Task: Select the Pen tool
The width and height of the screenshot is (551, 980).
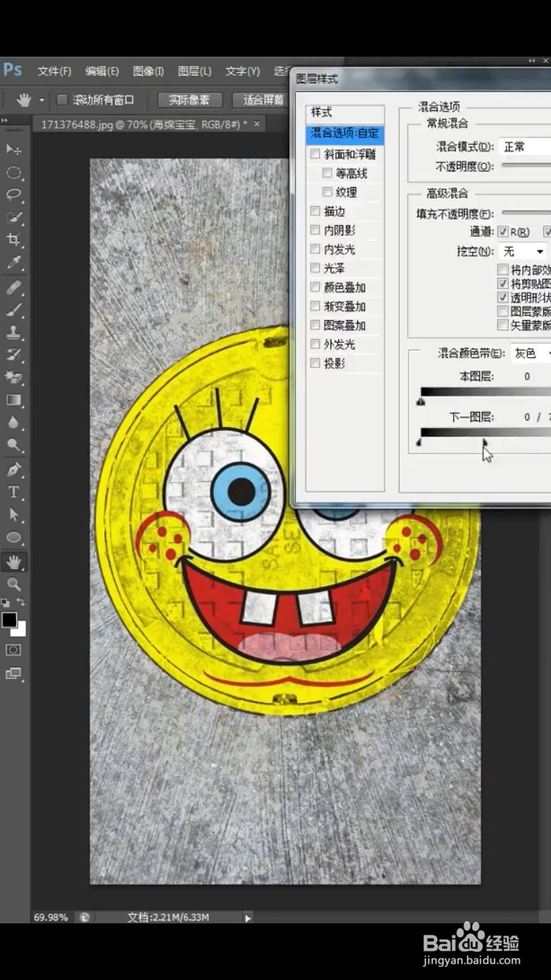Action: click(x=14, y=469)
